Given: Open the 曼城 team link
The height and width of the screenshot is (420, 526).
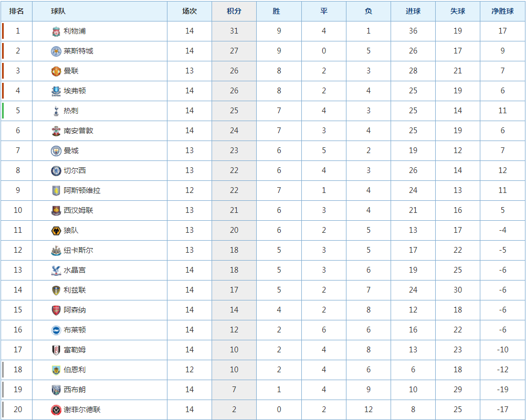Looking at the screenshot, I should (x=71, y=150).
